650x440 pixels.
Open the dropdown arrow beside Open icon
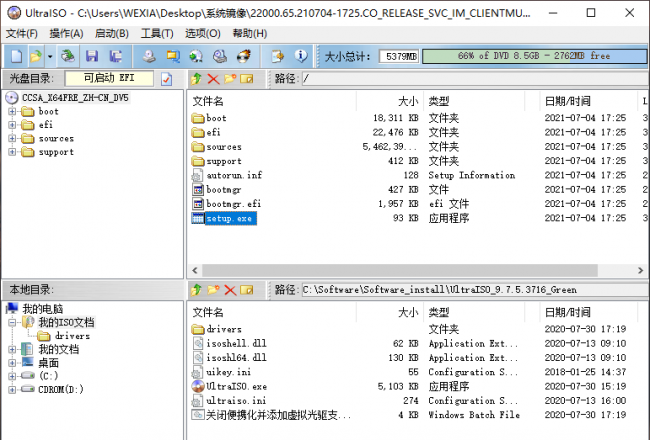click(x=50, y=56)
